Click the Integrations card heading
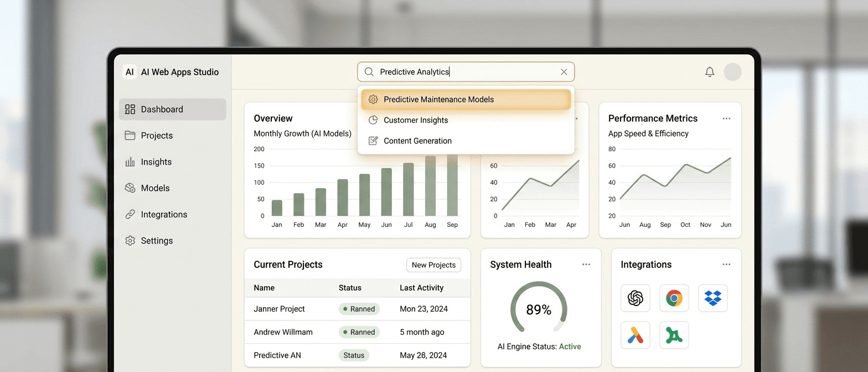Screen dimensions: 868x372 646,265
